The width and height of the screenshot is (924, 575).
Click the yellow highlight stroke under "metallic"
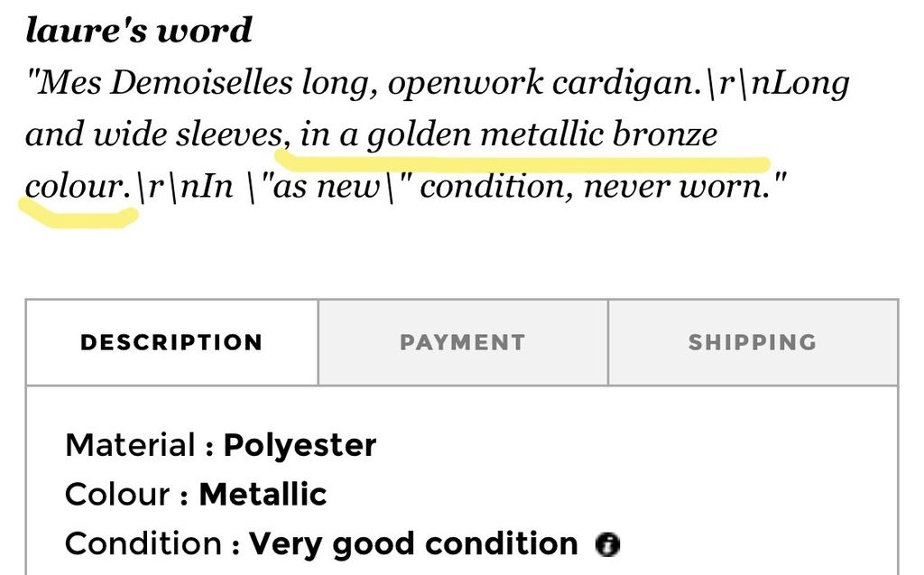522,161
